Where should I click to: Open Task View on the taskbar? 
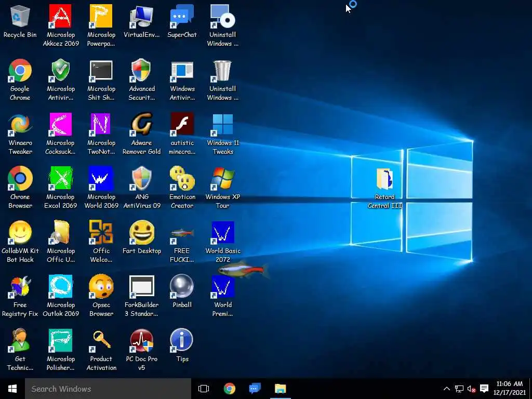point(204,389)
